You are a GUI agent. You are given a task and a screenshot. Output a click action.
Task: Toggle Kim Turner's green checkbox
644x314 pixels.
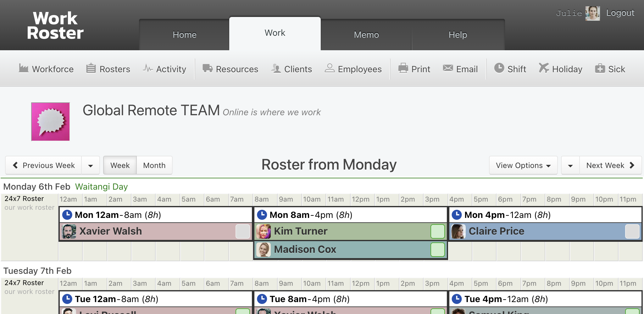point(438,231)
